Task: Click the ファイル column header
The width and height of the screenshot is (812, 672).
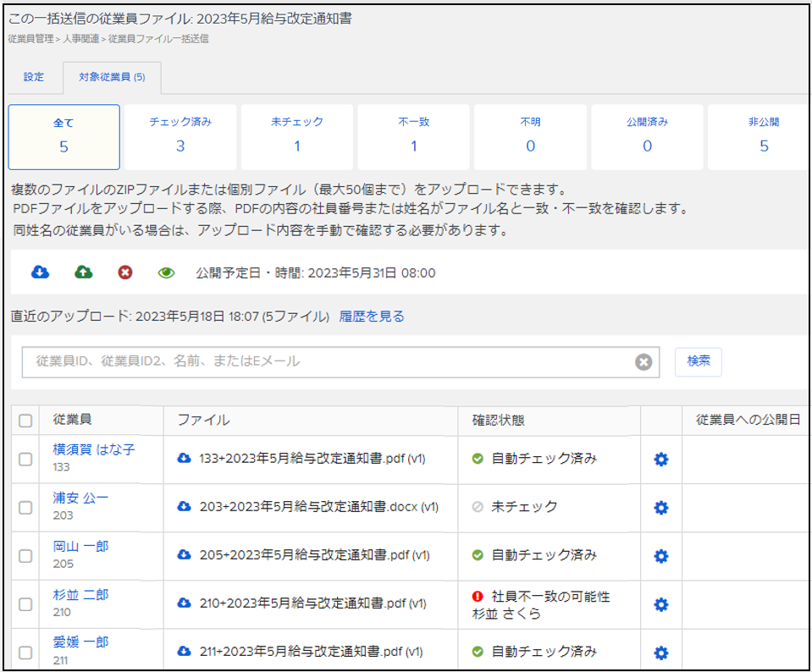Action: point(203,420)
